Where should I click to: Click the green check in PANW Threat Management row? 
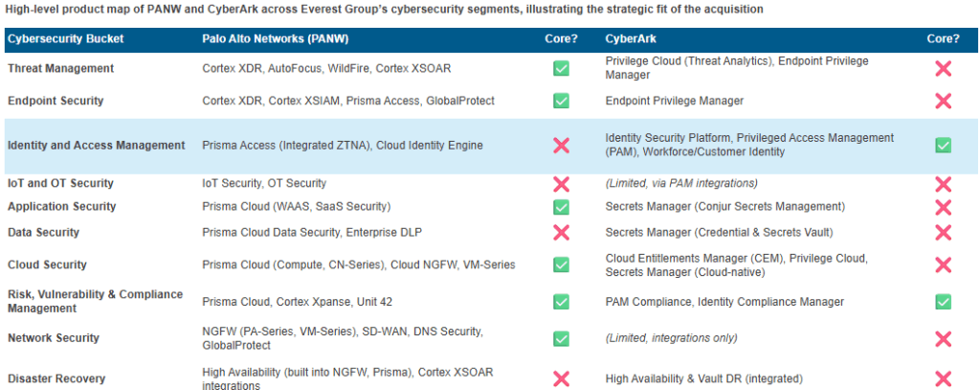pos(561,69)
